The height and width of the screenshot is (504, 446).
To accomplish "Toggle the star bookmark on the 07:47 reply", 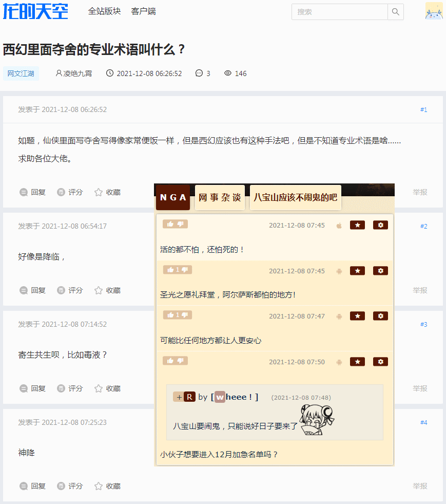I will (357, 315).
